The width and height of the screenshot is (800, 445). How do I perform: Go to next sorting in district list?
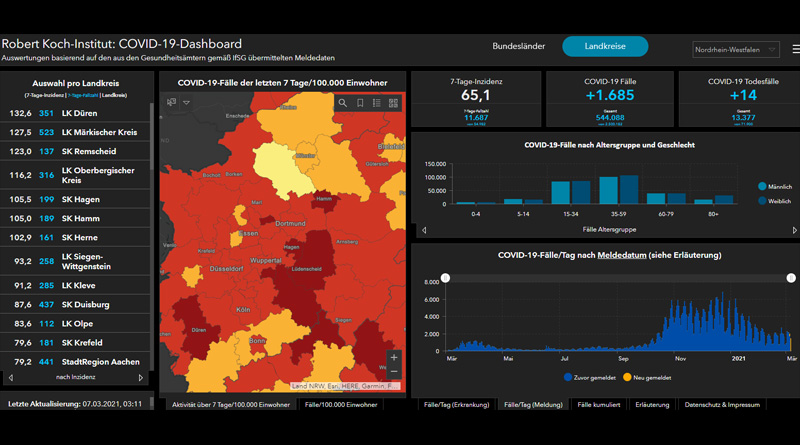(x=141, y=378)
